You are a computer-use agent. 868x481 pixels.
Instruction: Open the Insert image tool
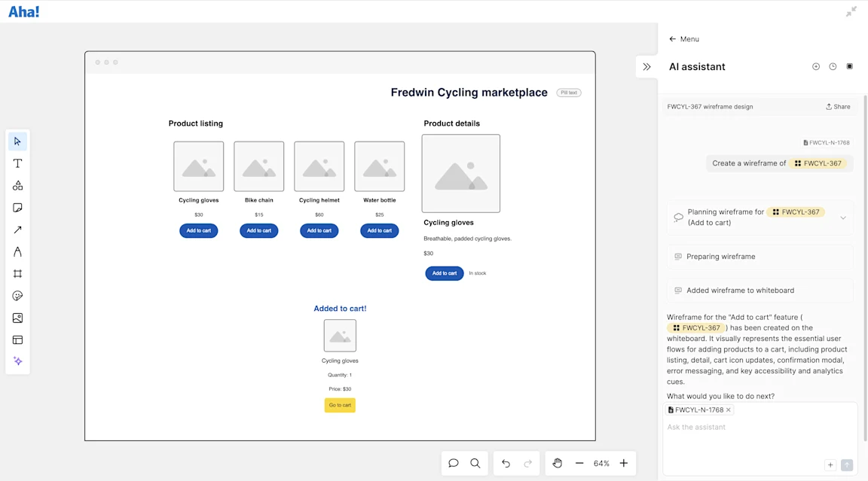tap(18, 318)
